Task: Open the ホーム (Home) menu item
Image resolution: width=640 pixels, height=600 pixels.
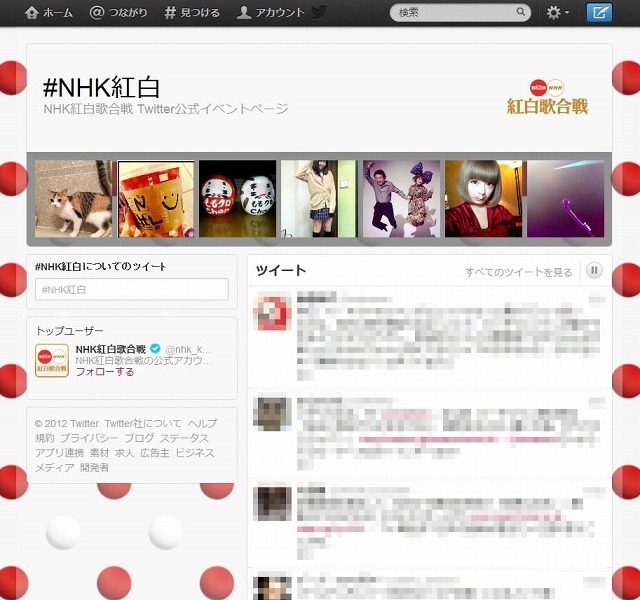Action: pyautogui.click(x=49, y=13)
